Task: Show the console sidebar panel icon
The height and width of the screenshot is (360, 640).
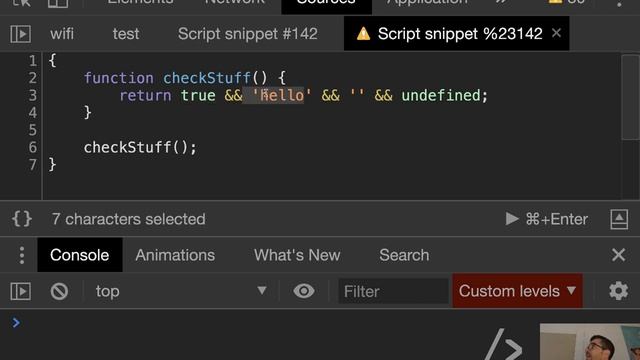Action: 20,291
